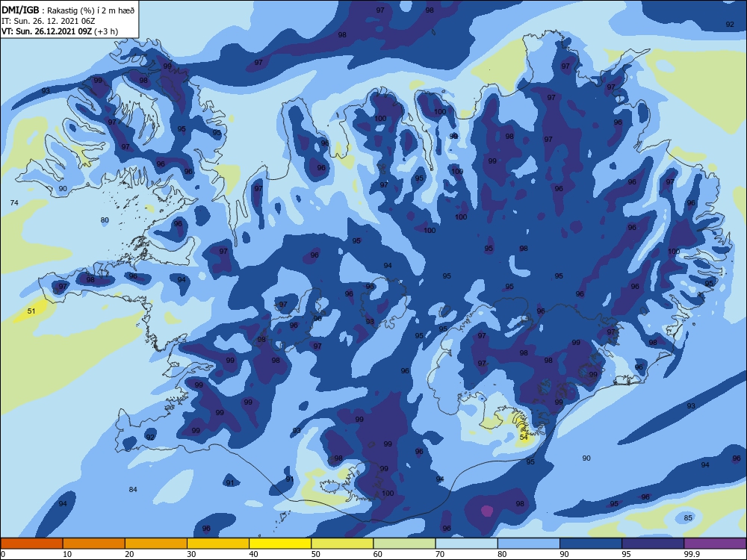Viewport: 747px width, 560px height.
Task: Click the "VT: Sun. 26.12.2021 09Z" line
Action: [47, 31]
